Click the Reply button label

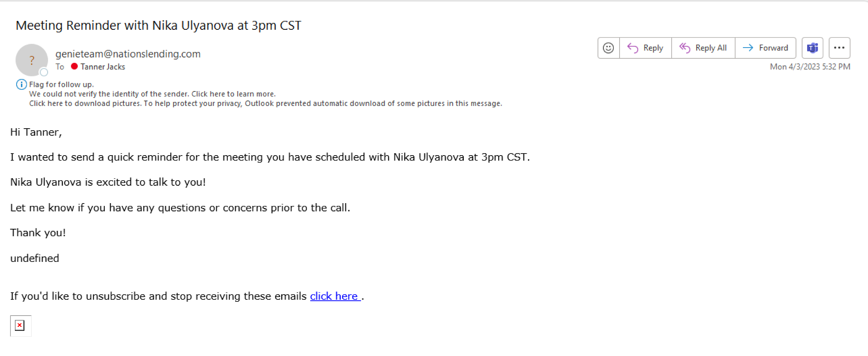(x=653, y=48)
